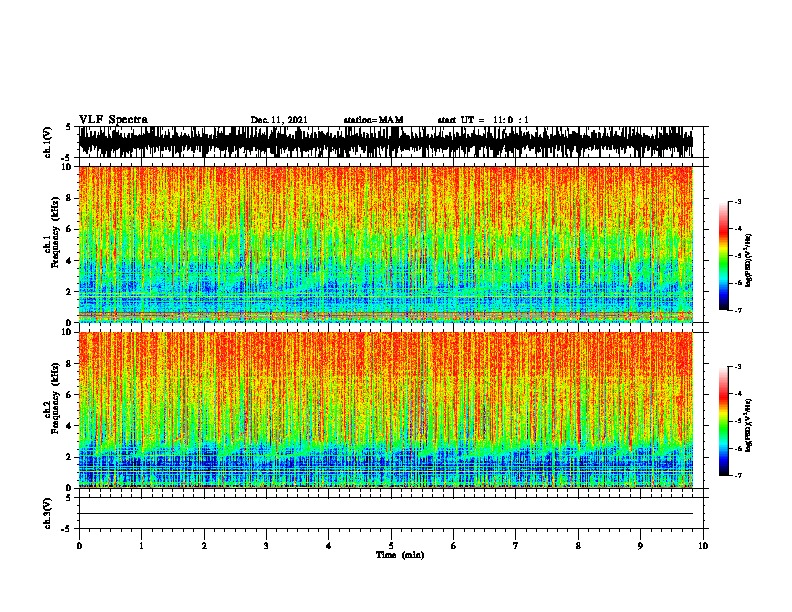Click the ch.3(V) axis "-5" tick label
The width and height of the screenshot is (792, 612).
pyautogui.click(x=66, y=529)
